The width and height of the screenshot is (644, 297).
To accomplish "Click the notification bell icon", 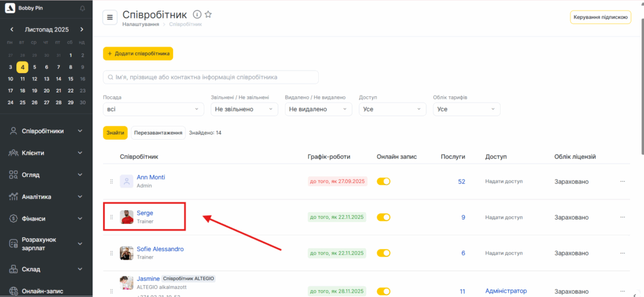I will tap(82, 9).
